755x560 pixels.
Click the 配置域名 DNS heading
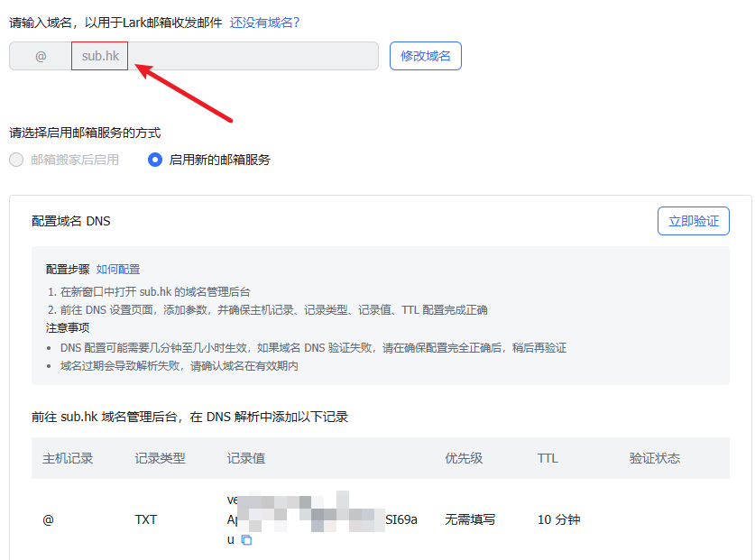(70, 221)
